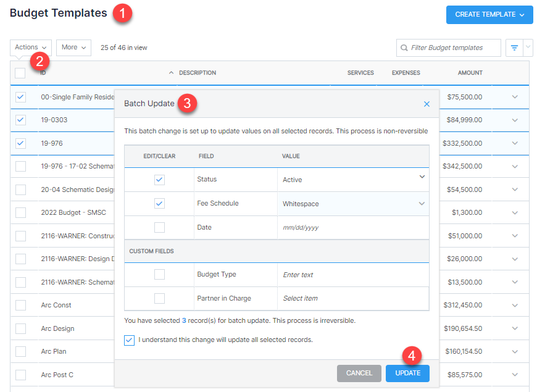Image resolution: width=537 pixels, height=392 pixels.
Task: Expand the Status value dropdown
Action: pos(422,178)
